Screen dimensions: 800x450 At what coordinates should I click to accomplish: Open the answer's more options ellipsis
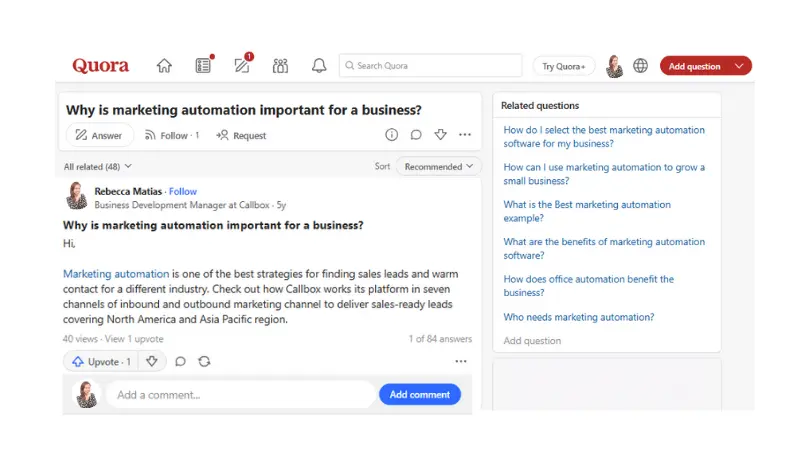click(461, 361)
